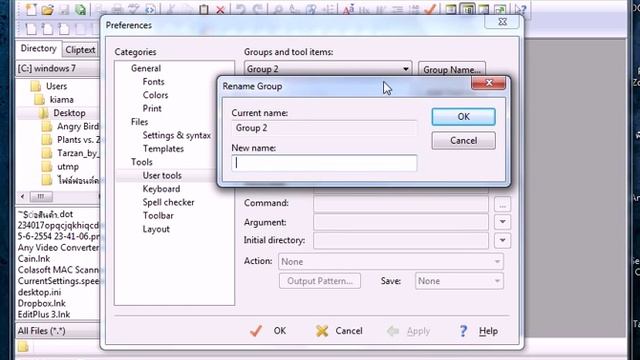
Task: Select the Angry Bird folder
Action: [78, 127]
